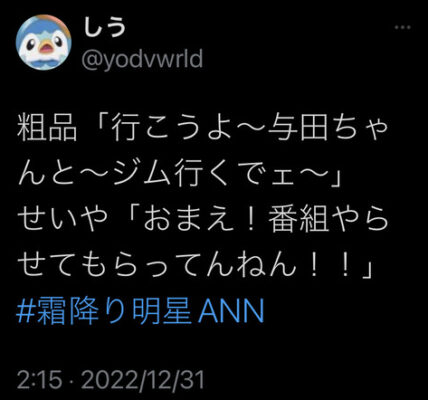The height and width of the screenshot is (400, 428).
Task: Select the 2:15 timestamp
Action: (40, 380)
